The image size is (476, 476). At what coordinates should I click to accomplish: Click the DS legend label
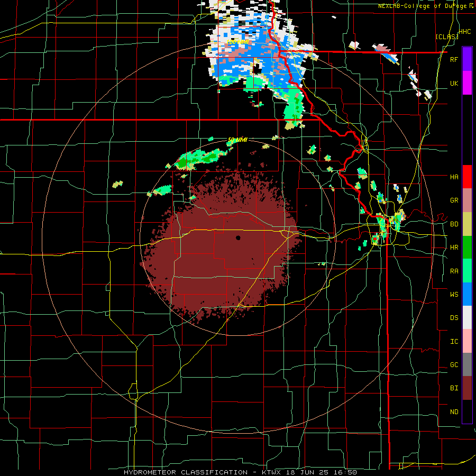click(454, 318)
